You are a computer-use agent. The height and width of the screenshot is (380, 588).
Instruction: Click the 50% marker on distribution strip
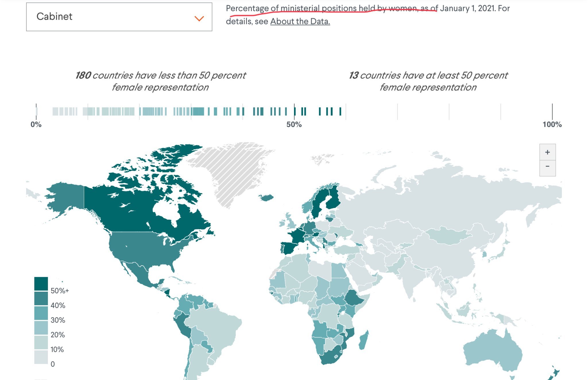coord(294,111)
